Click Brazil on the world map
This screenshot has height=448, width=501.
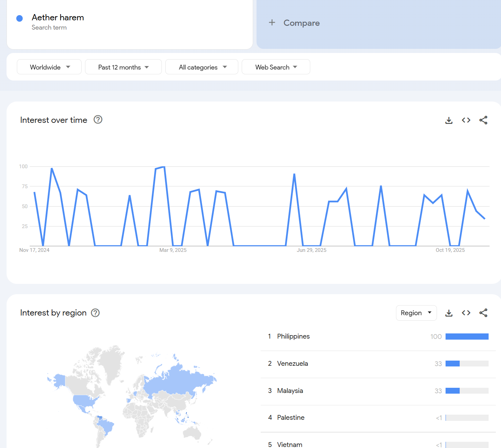[x=105, y=426]
